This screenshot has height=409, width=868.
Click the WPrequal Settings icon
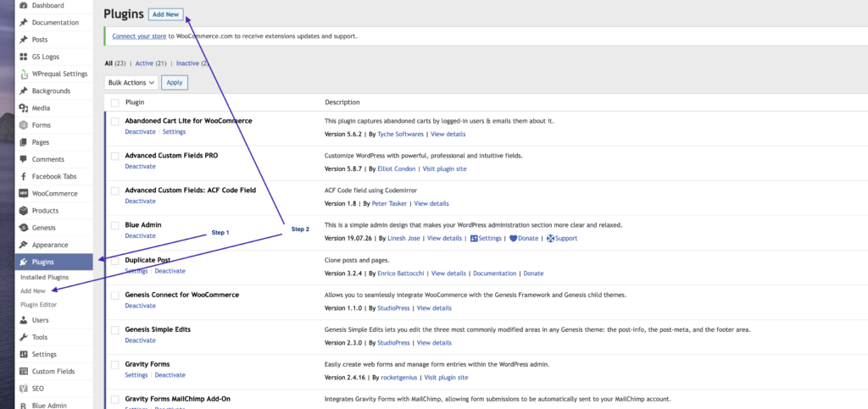click(23, 74)
